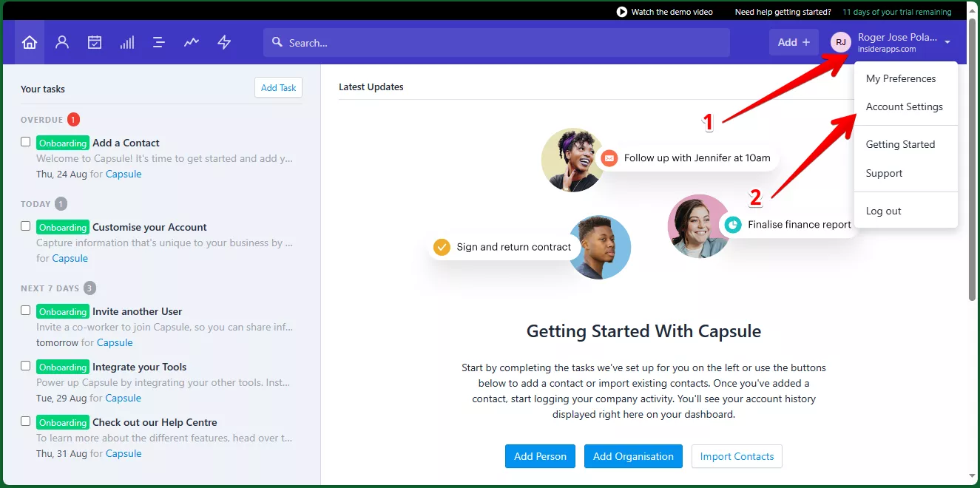Open the People & Organisations icon

(62, 42)
